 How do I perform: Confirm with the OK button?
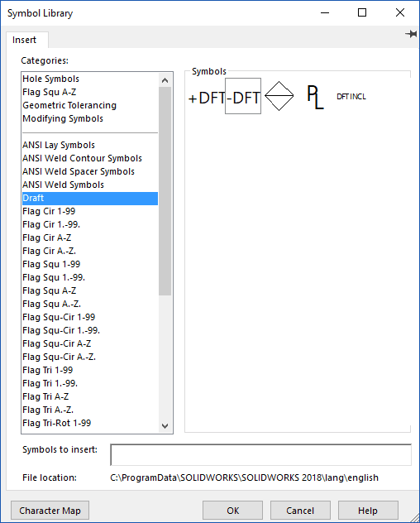[x=232, y=511]
